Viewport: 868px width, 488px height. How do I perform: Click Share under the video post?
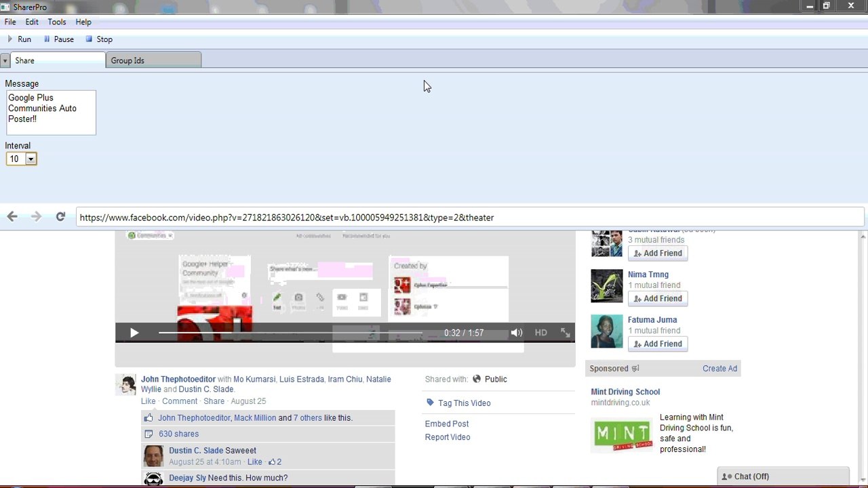point(214,401)
